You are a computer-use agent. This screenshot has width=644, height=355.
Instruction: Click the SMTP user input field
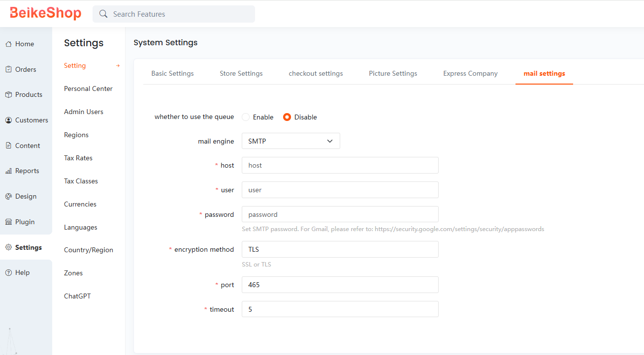[x=340, y=190]
